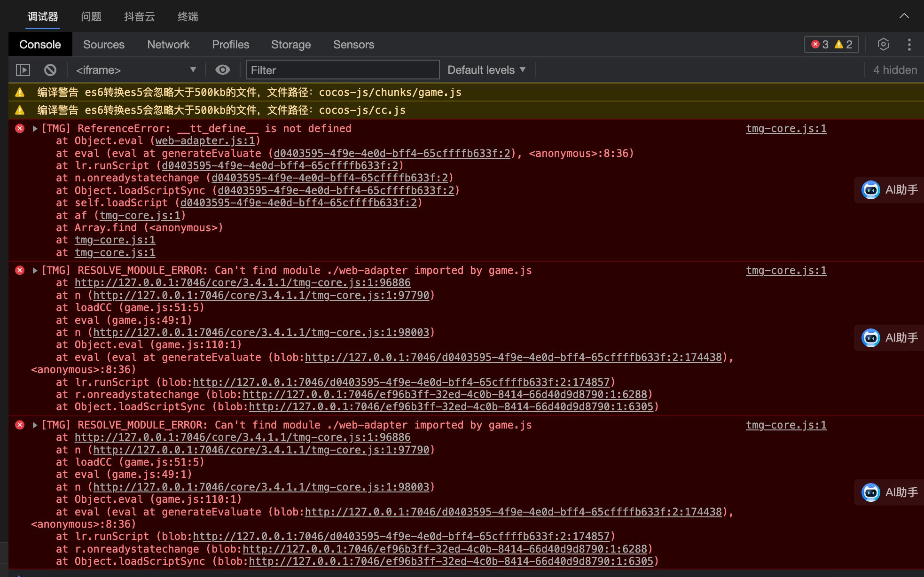This screenshot has height=577, width=924.
Task: Collapse the debugger panel with the chevron
Action: [x=904, y=16]
